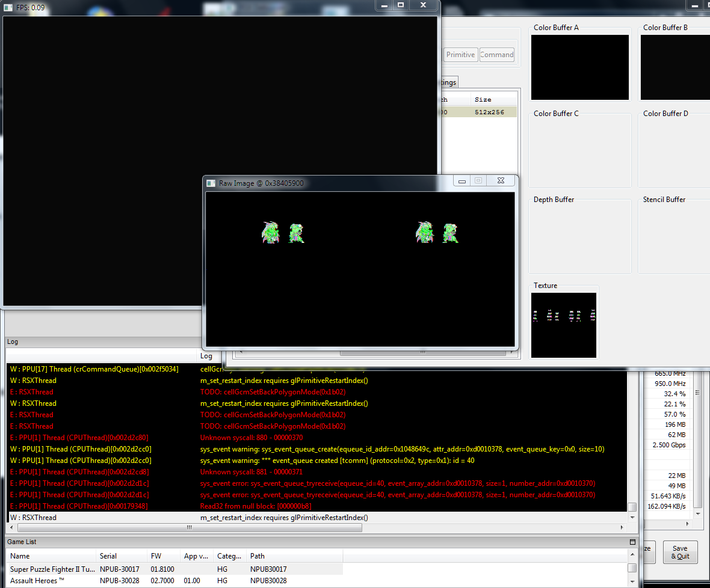Open the Color Buffer A preview

click(580, 67)
